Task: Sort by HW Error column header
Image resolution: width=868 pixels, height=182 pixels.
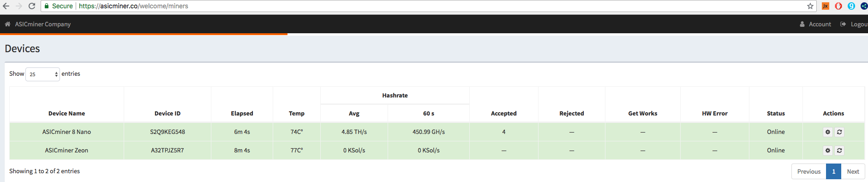Action: 715,113
